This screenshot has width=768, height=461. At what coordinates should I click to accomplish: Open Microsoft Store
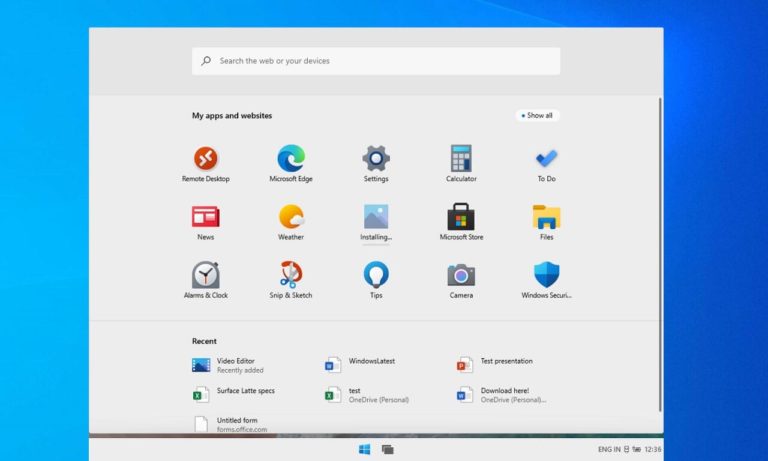pos(461,222)
